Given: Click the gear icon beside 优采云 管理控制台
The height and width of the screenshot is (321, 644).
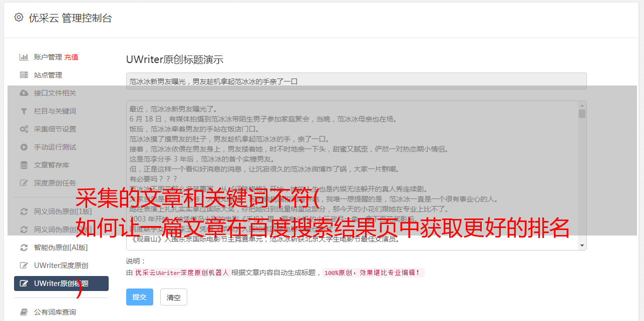Looking at the screenshot, I should pyautogui.click(x=19, y=17).
